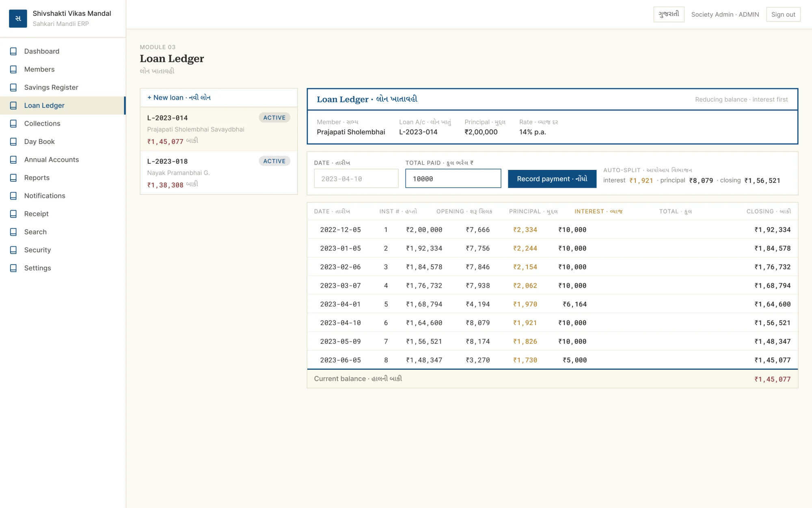Click the + New loan link
This screenshot has height=508, width=812.
click(179, 98)
